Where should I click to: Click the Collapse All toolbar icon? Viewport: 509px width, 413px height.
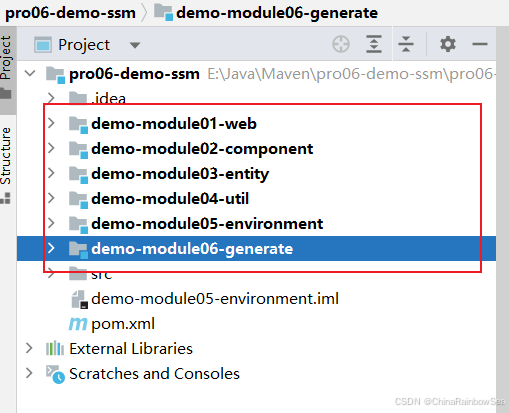406,44
